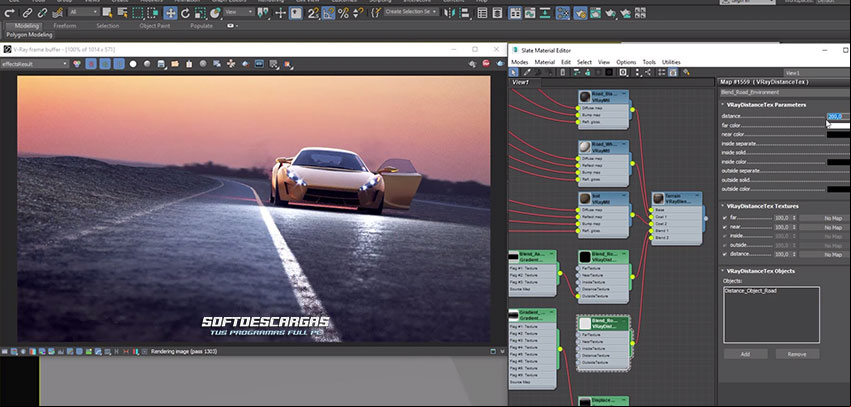The image size is (851, 407).
Task: Switch to the Freeform ribbon tab
Action: coord(65,26)
